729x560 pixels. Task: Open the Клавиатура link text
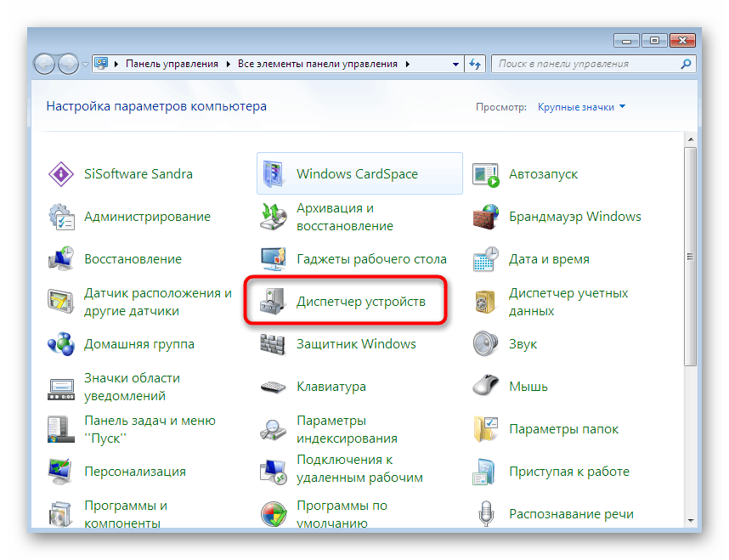pyautogui.click(x=331, y=387)
